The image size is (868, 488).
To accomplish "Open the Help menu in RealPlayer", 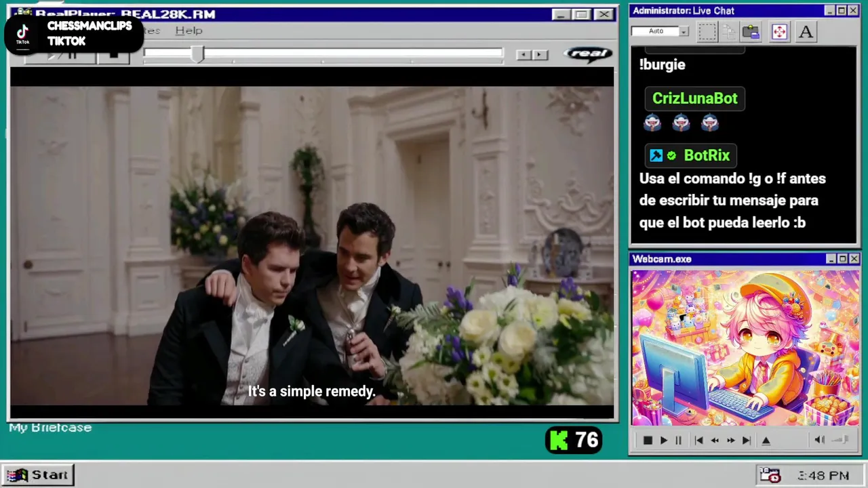I will (189, 30).
